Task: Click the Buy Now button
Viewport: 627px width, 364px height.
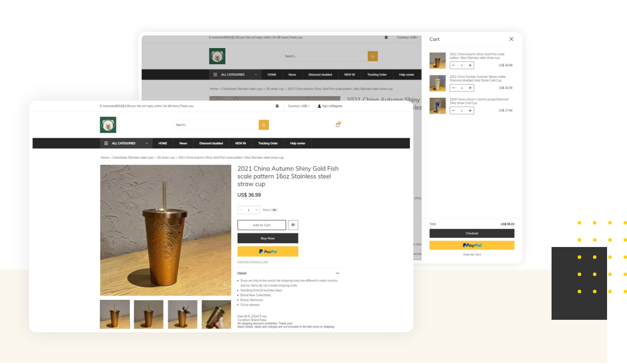Action: [268, 238]
